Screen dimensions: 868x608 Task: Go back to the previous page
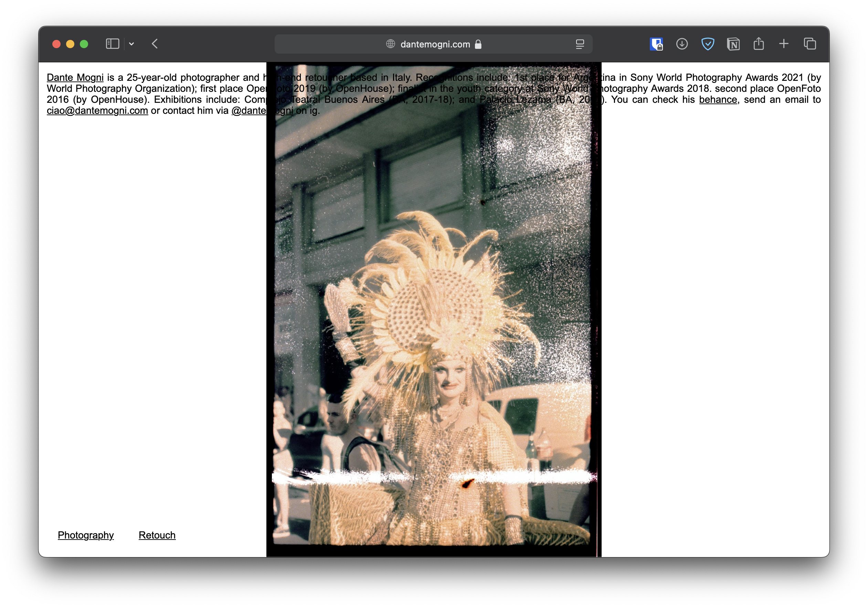(155, 44)
